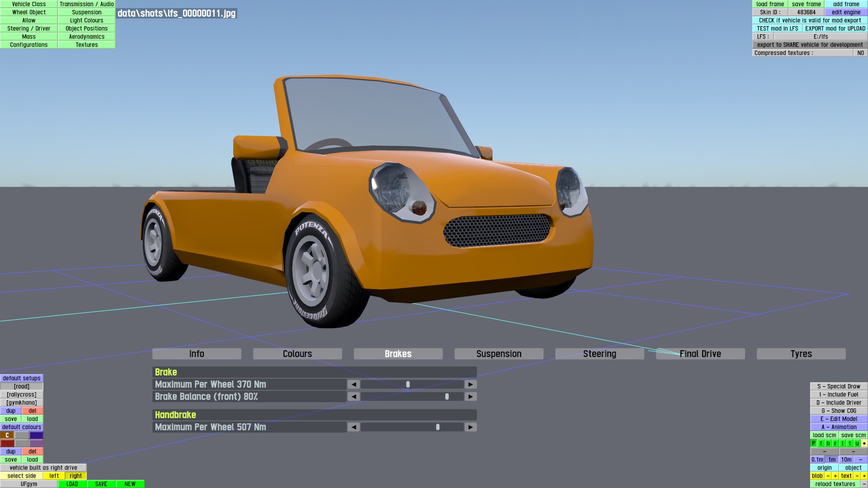This screenshot has height=488, width=868.
Task: Click the Brake Balance slider handle
Action: pos(447,397)
